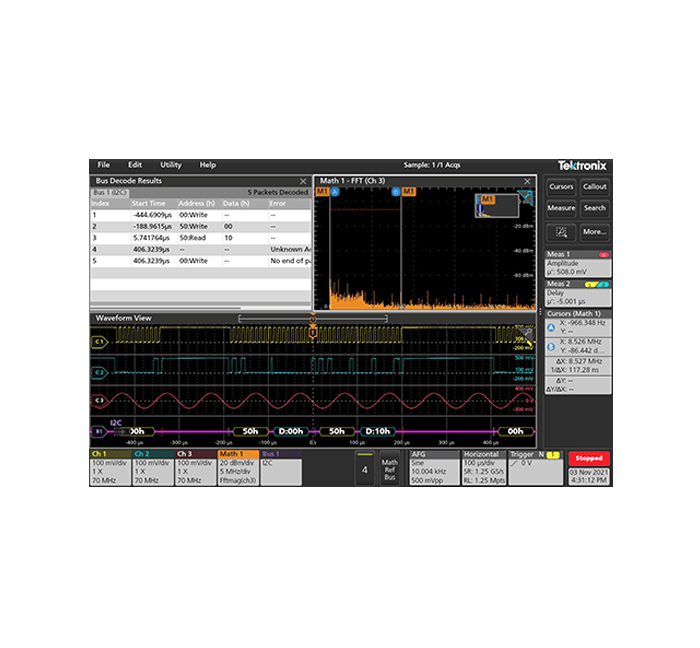
Task: Click the FFT view corner zoom icon
Action: (526, 197)
